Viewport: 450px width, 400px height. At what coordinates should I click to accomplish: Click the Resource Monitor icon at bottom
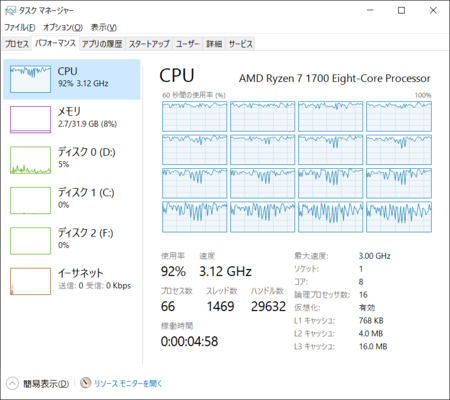(x=86, y=383)
